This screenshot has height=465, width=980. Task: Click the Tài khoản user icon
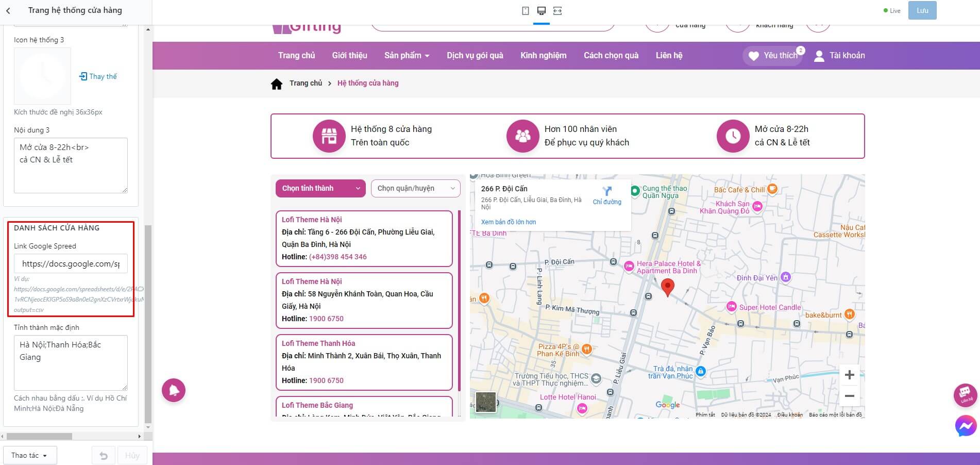819,56
